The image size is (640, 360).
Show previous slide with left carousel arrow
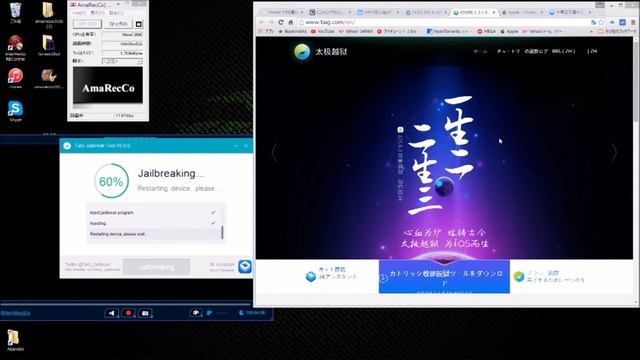coord(274,153)
